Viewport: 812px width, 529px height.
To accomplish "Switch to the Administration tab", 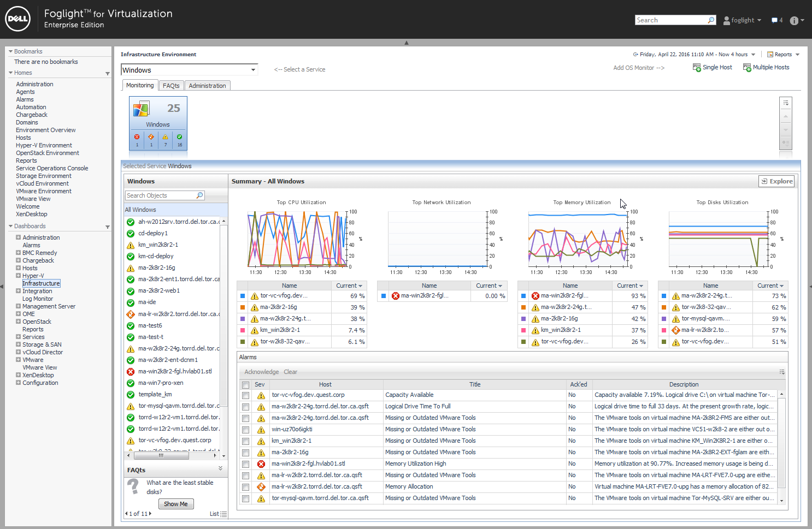I will tap(207, 86).
